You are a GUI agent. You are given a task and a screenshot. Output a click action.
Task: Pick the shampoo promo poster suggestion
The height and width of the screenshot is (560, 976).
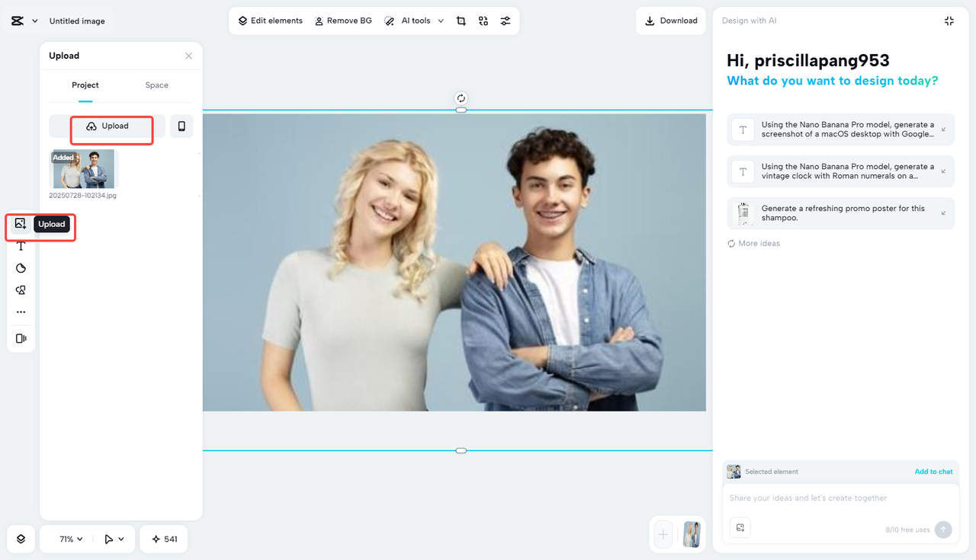(x=841, y=213)
